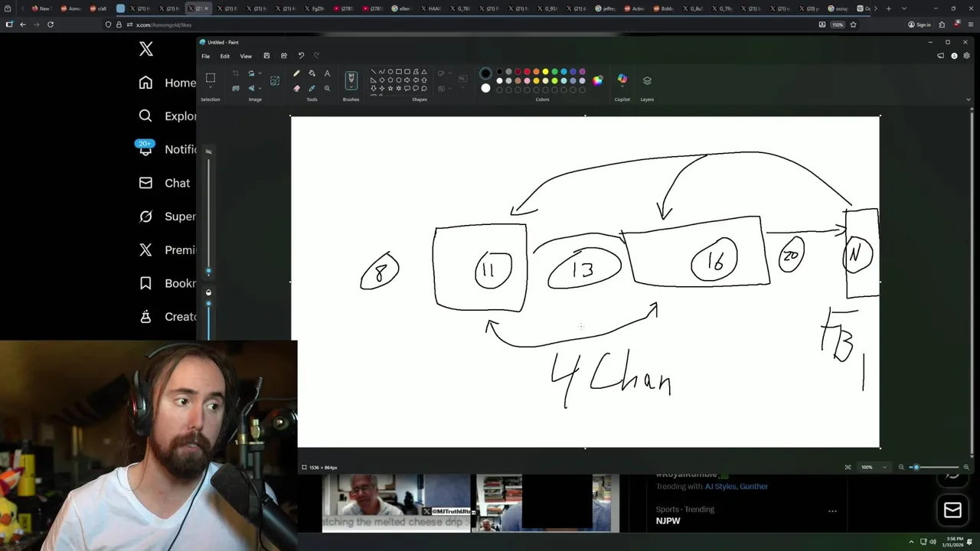Open the View menu in Paint
The image size is (980, 551).
pos(246,56)
